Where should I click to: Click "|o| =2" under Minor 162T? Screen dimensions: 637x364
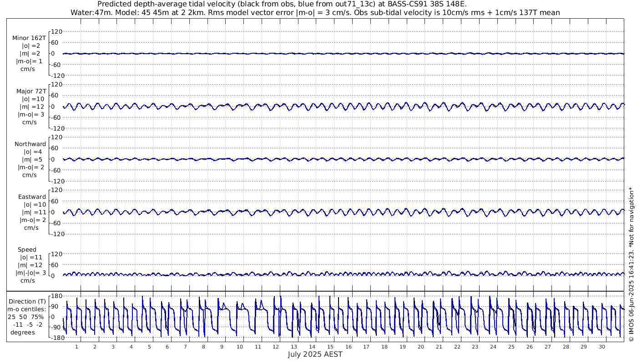(31, 46)
